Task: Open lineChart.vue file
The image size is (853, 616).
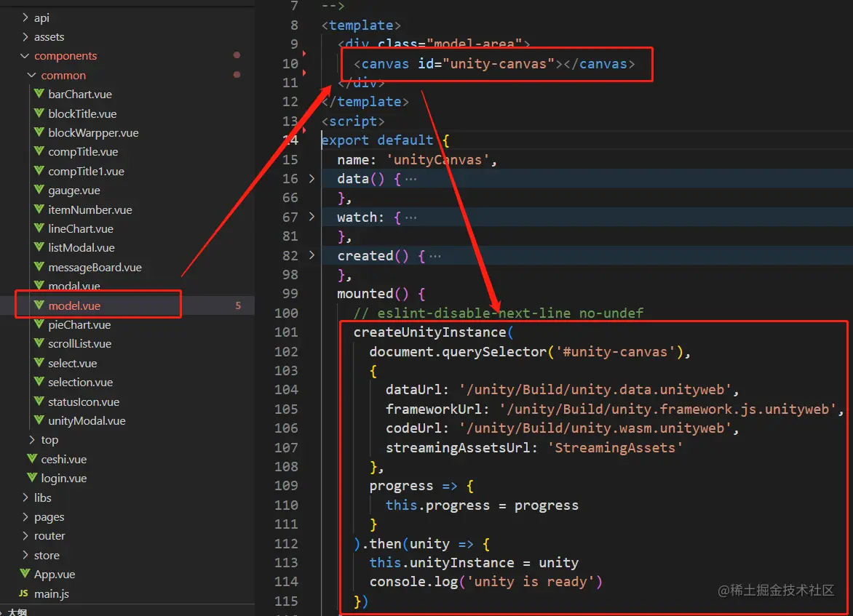Action: coord(81,229)
